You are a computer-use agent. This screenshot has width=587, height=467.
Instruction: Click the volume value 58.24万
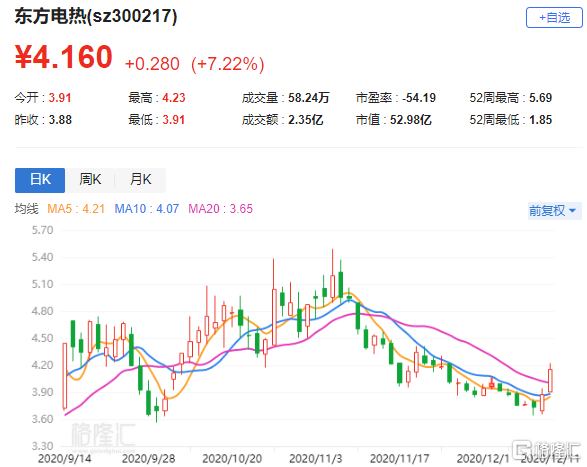308,98
